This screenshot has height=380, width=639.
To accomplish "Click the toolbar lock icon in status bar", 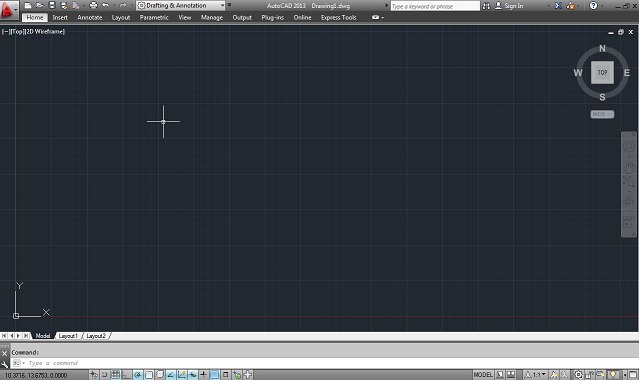I will (590, 374).
